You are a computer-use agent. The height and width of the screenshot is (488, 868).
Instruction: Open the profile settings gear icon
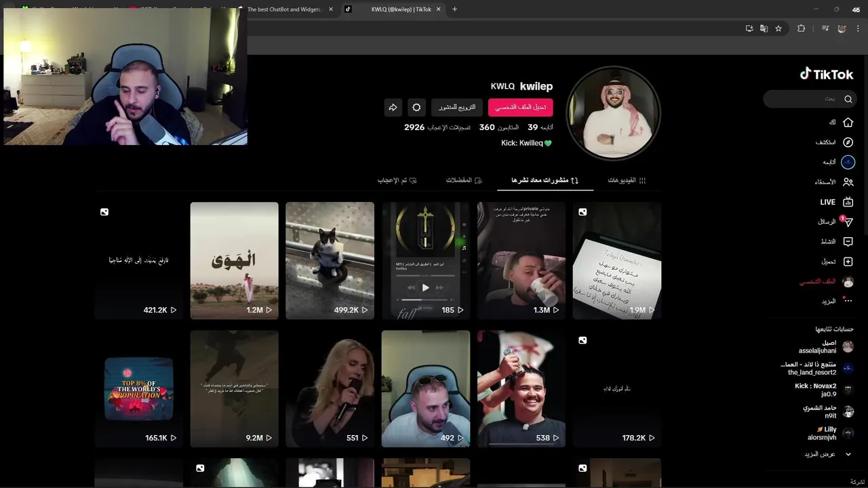coord(416,107)
